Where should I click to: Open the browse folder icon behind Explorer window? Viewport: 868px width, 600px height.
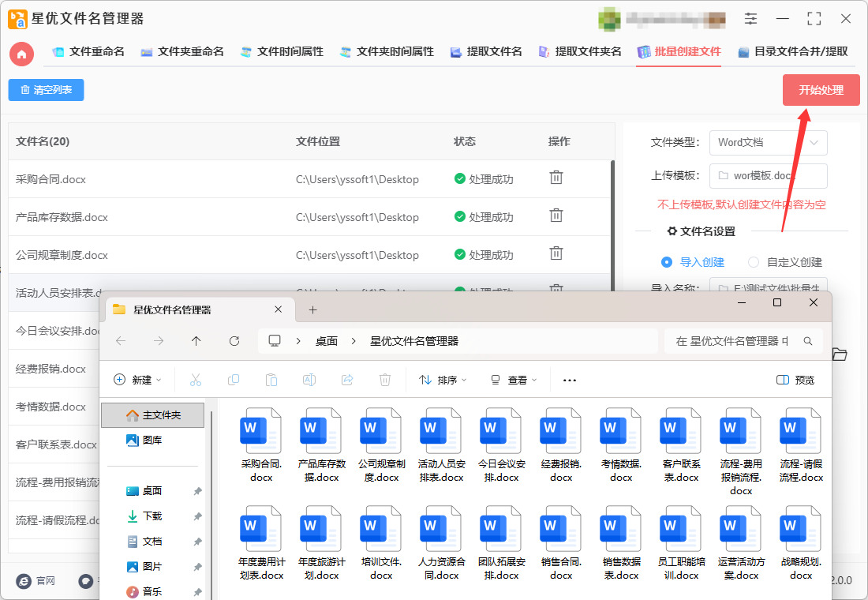(840, 354)
